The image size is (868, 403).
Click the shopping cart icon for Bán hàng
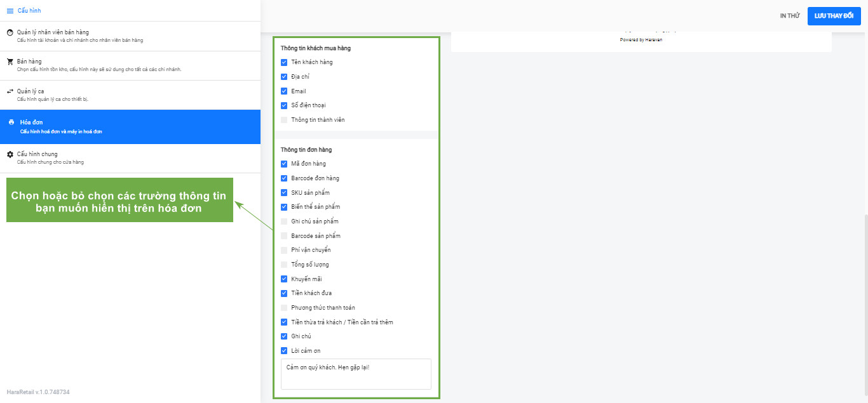pos(10,62)
